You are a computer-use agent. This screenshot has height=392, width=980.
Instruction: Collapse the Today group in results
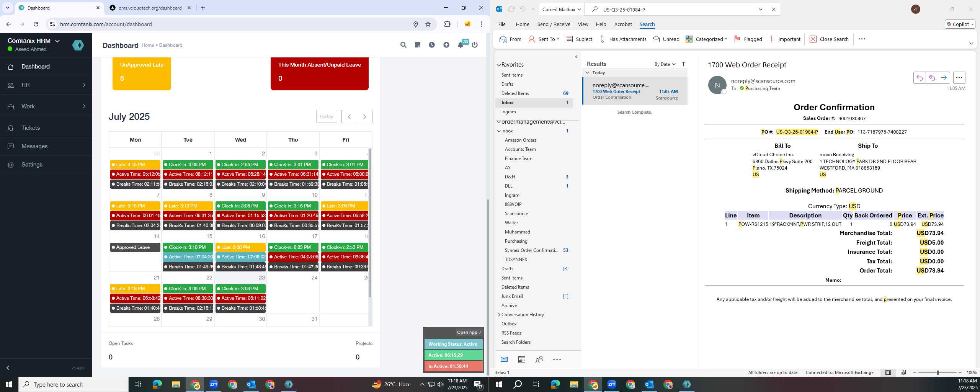pos(587,73)
